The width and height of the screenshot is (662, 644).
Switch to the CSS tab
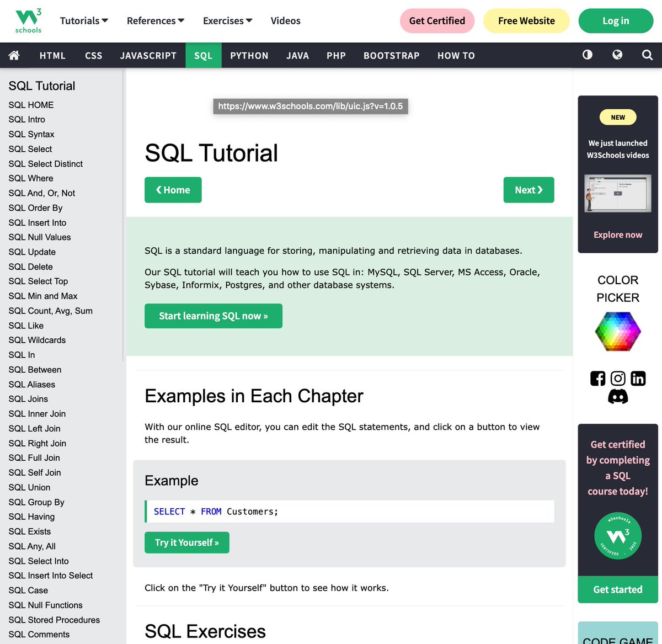[x=94, y=55]
